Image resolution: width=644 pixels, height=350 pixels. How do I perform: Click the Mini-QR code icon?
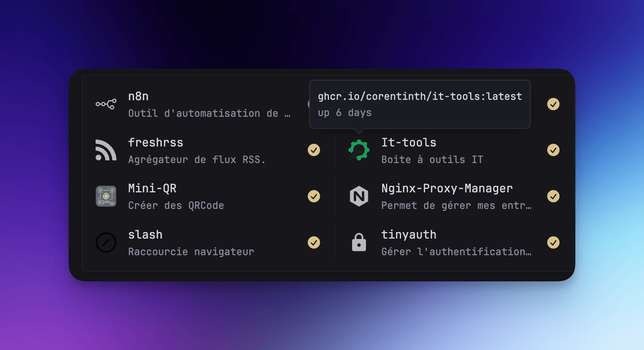click(106, 196)
